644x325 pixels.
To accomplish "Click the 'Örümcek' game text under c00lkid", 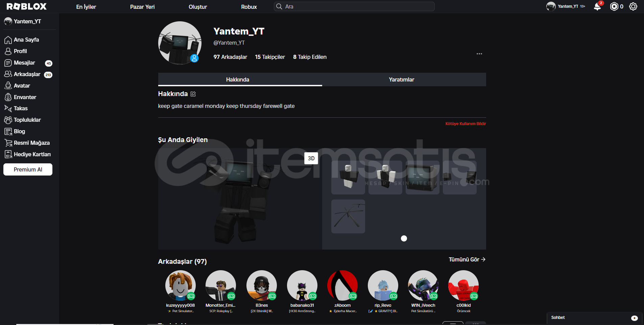I will [x=463, y=311].
